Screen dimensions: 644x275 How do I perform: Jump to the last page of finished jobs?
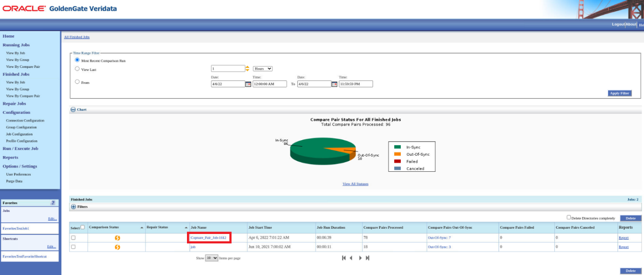coord(368,258)
